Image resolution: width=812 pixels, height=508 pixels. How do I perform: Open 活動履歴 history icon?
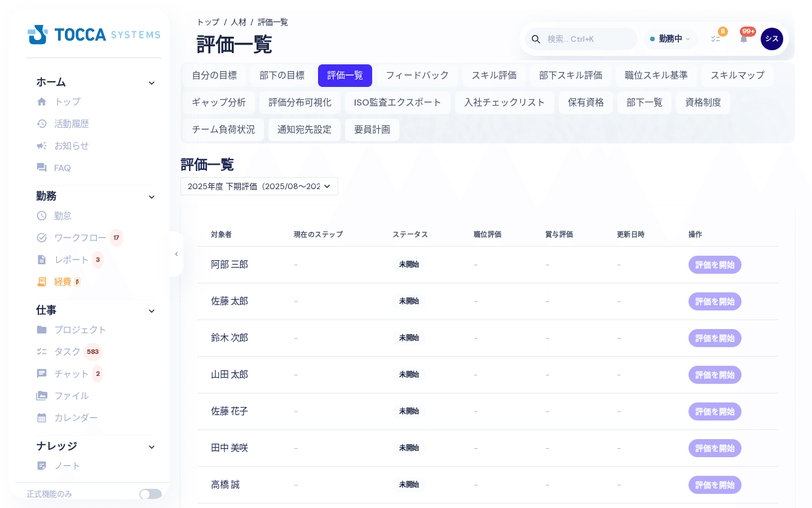tap(42, 124)
